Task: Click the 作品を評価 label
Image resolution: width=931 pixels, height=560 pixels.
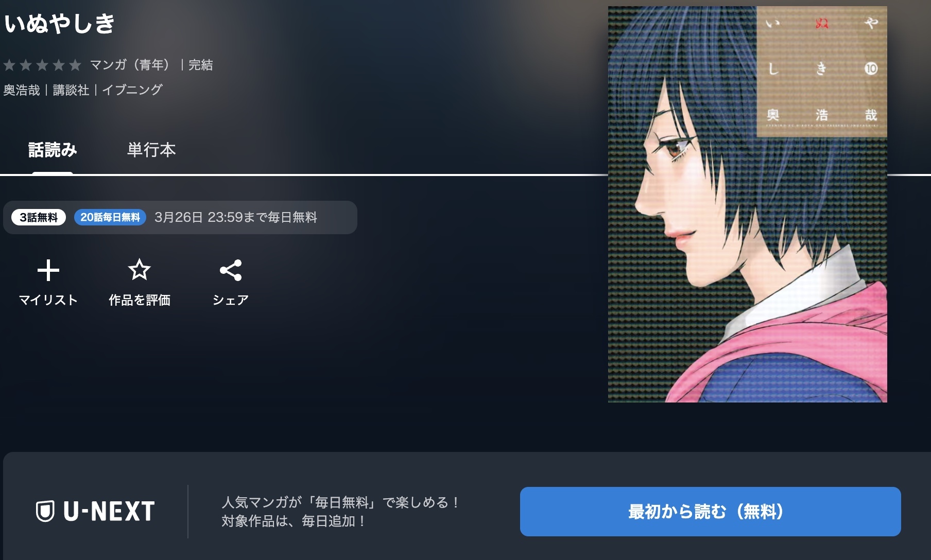Action: 140,300
